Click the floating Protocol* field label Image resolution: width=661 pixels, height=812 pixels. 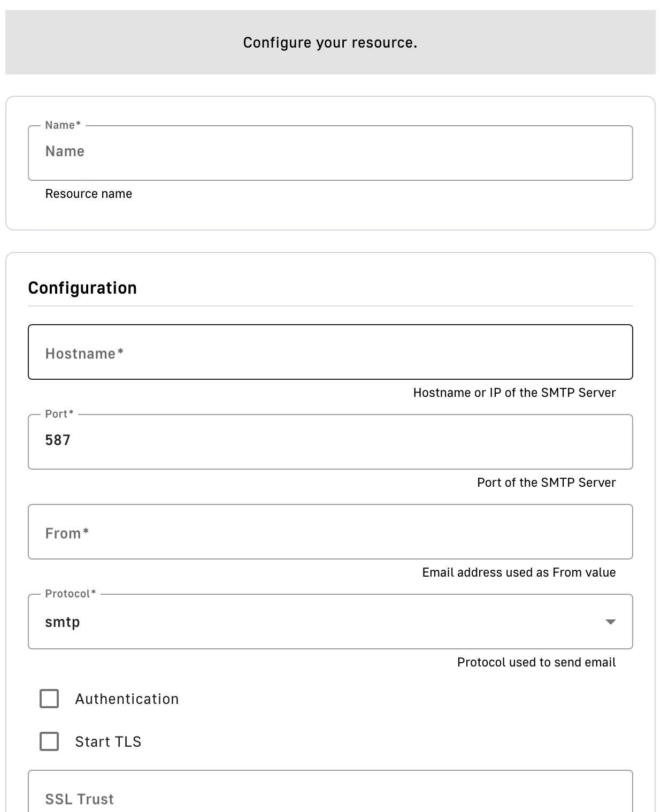pos(70,594)
